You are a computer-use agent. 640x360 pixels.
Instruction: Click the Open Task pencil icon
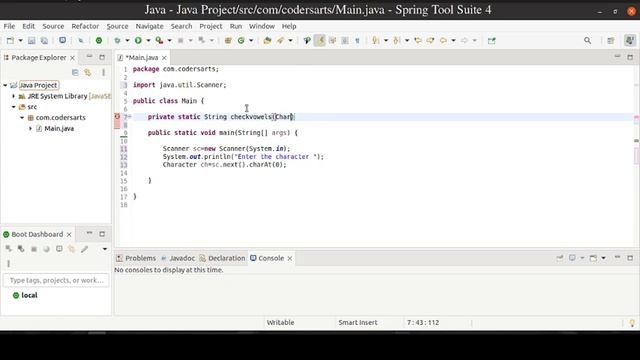click(x=280, y=40)
